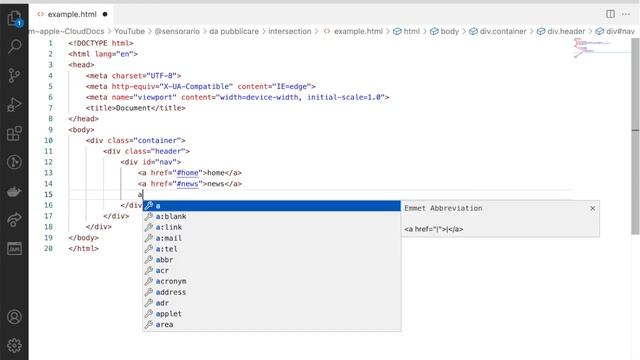Click the editor vertical scrollbar
This screenshot has height=360, width=640.
635,137
